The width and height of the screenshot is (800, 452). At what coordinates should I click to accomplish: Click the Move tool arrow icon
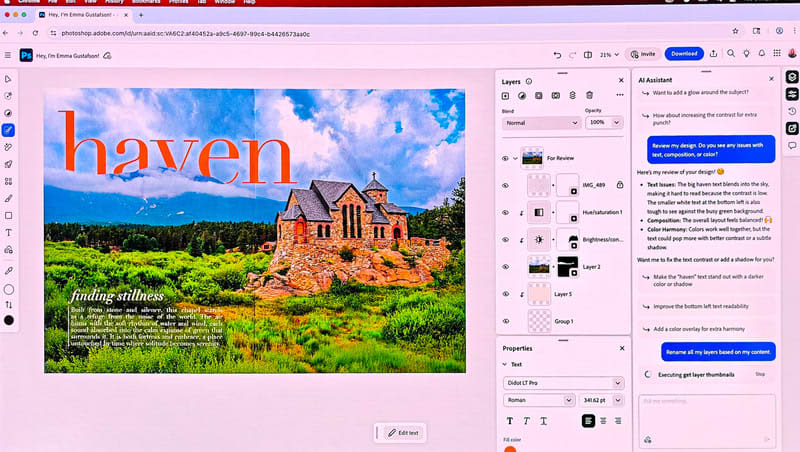click(x=9, y=78)
